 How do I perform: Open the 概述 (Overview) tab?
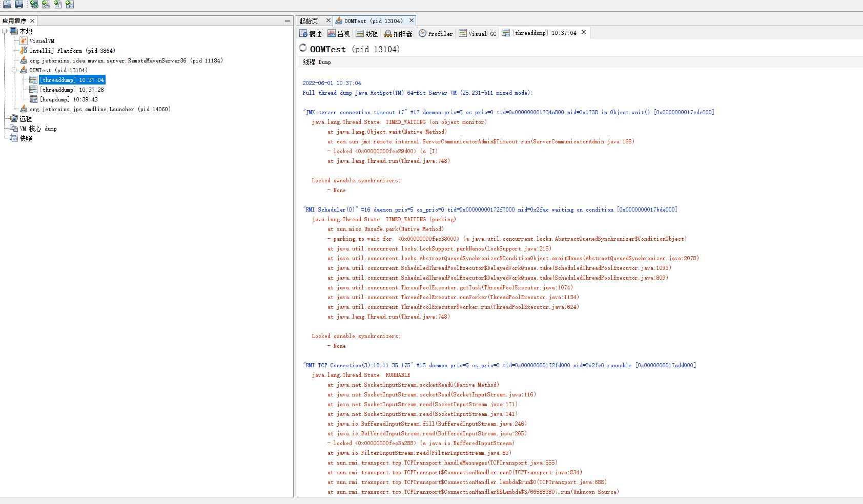coord(311,34)
